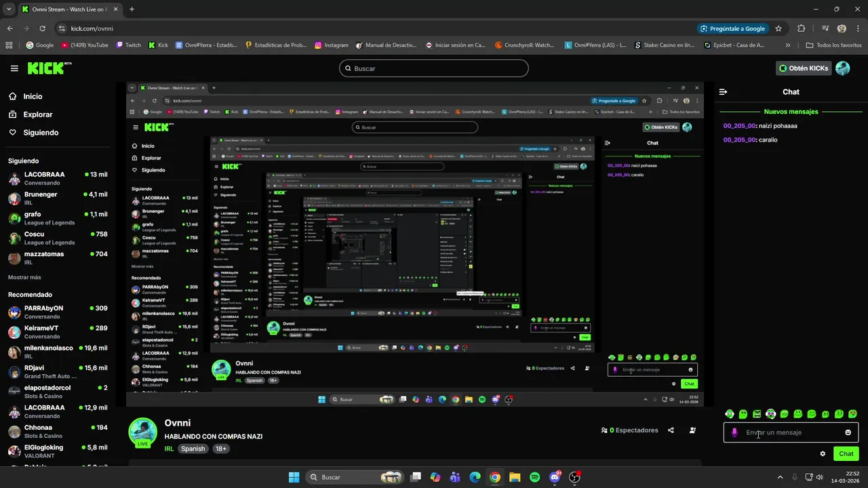Click the Spanish language tag
Screen dimensions: 868x488
[x=193, y=449]
